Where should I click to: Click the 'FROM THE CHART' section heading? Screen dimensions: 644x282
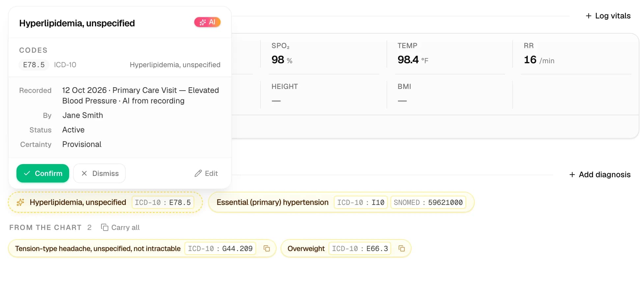click(x=45, y=227)
